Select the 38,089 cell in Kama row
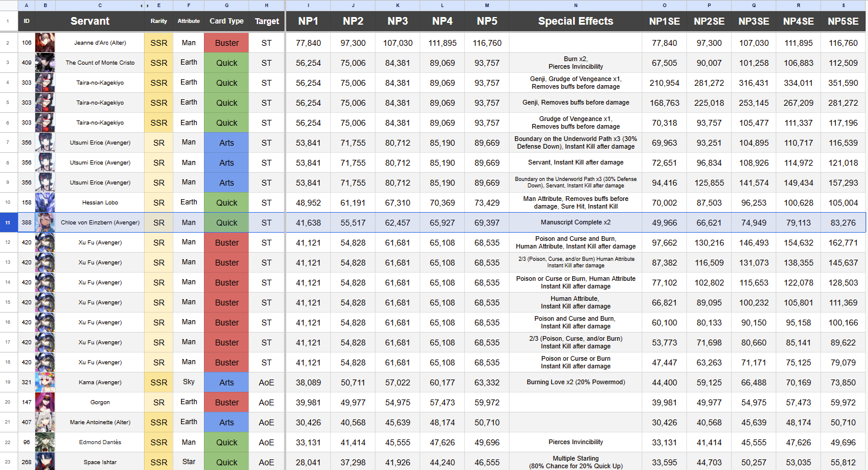Viewport: 868px width, 470px height. coord(308,382)
